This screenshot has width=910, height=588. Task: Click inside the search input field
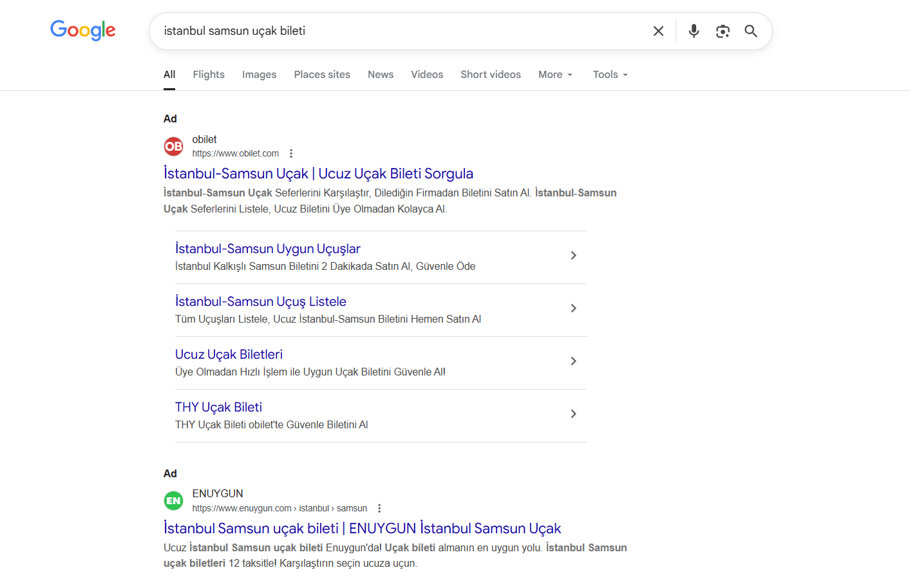coord(399,31)
